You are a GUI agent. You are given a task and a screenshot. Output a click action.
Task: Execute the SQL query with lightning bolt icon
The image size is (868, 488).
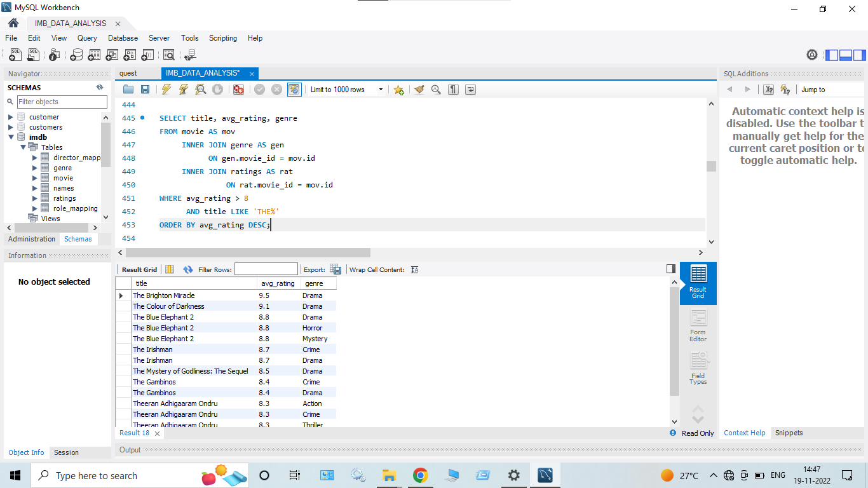(166, 89)
